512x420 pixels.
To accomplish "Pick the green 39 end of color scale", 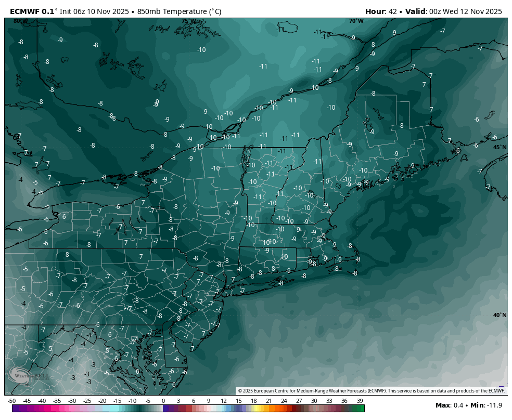I will [x=361, y=409].
